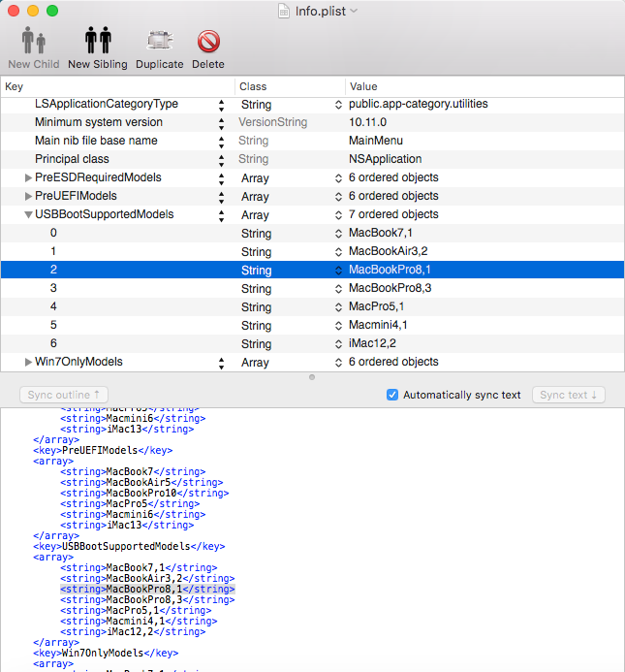The image size is (625, 672).
Task: Click the red Delete toolbar icon
Action: coord(208,41)
